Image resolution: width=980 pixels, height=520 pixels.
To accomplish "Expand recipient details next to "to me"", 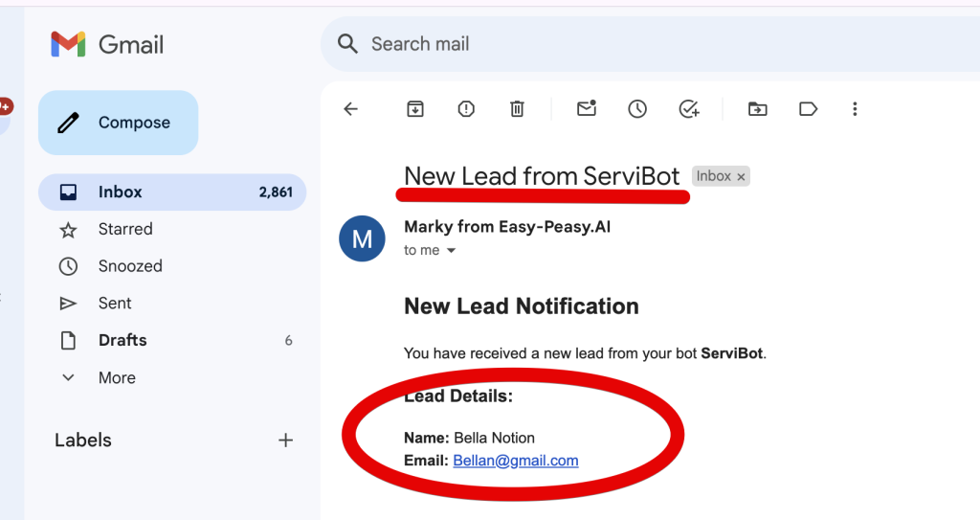I will coord(452,251).
